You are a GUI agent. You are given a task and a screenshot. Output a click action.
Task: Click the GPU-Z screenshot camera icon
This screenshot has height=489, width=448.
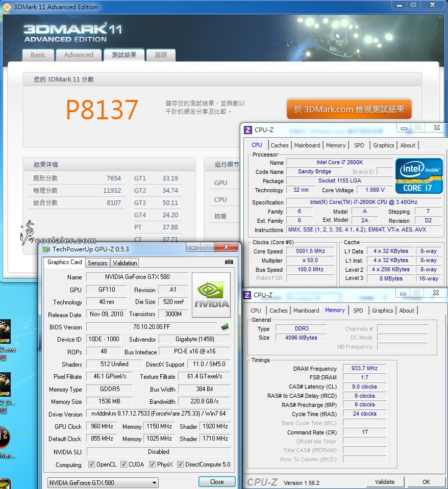coord(229,262)
